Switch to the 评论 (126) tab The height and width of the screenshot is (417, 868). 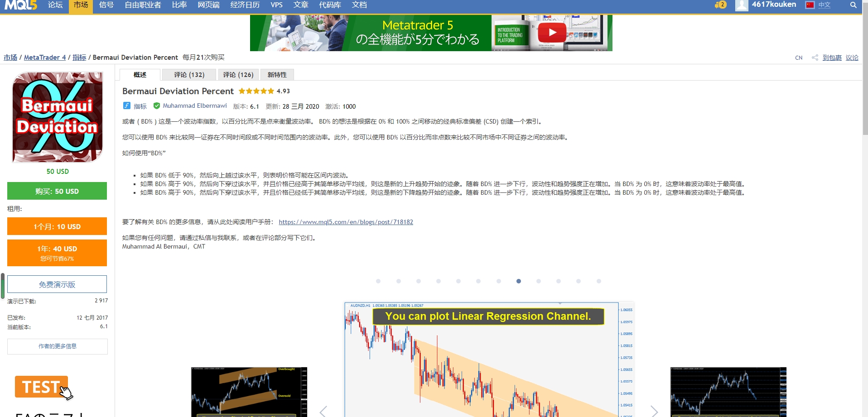[238, 75]
